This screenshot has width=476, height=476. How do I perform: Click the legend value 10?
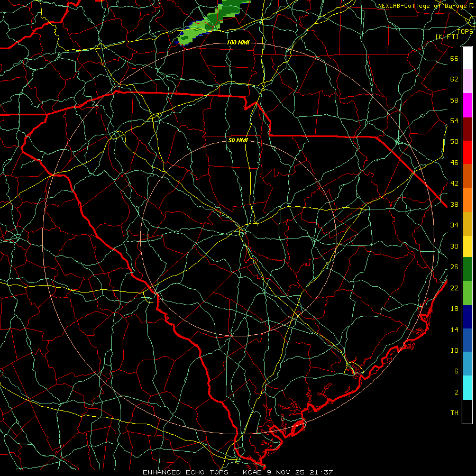point(454,350)
